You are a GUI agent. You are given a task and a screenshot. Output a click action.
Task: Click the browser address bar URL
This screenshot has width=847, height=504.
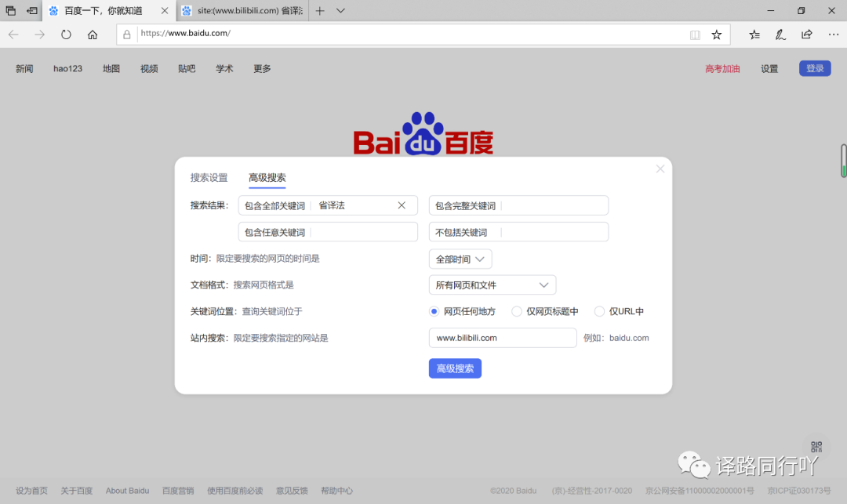(x=186, y=34)
